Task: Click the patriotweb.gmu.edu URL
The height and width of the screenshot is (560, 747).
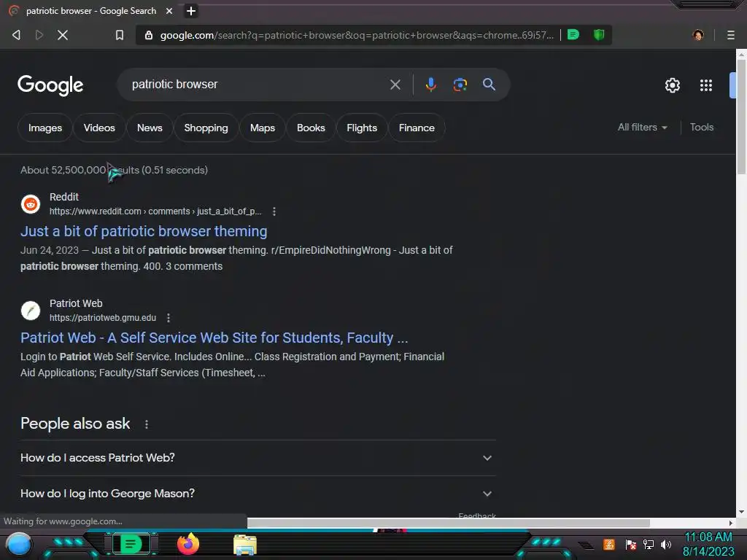Action: 103,318
